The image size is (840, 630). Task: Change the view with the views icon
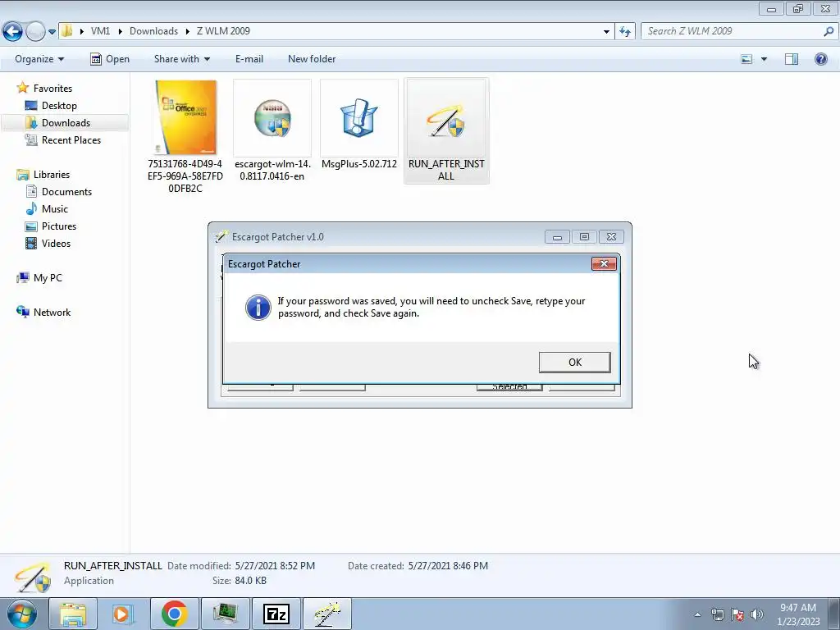tap(746, 59)
